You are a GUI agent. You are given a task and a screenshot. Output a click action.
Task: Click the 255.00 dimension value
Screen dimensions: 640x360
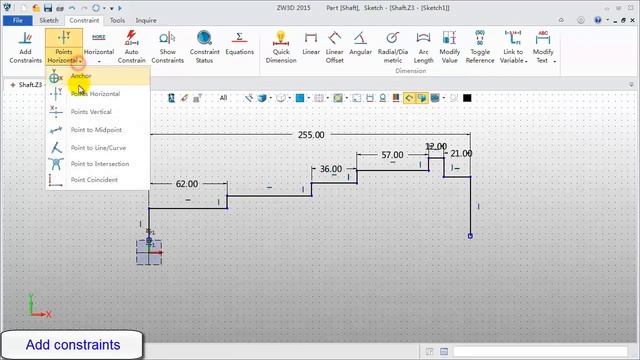point(311,135)
